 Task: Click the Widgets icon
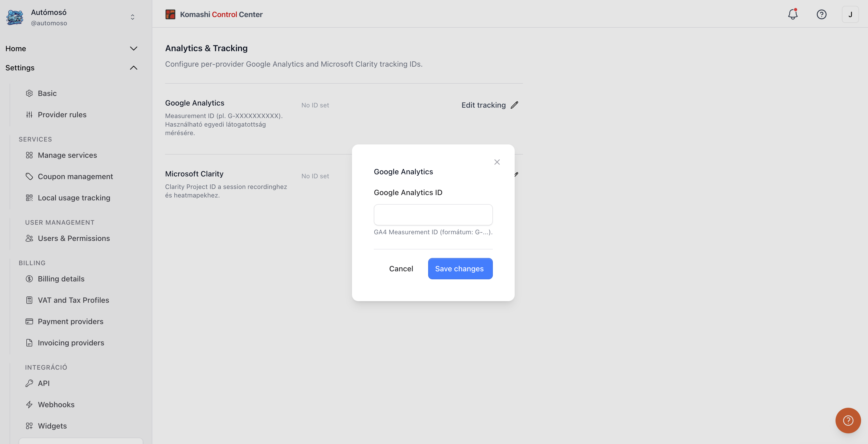(29, 426)
